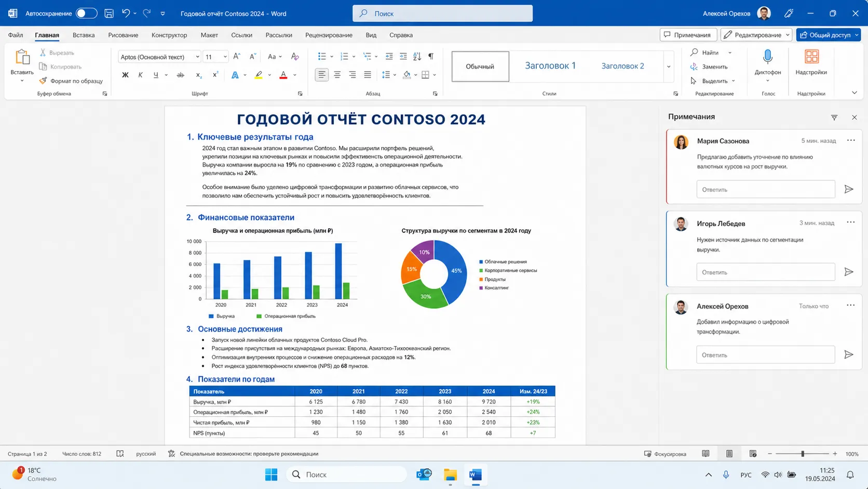Justify the paragraph text
The width and height of the screenshot is (868, 489).
pos(368,75)
